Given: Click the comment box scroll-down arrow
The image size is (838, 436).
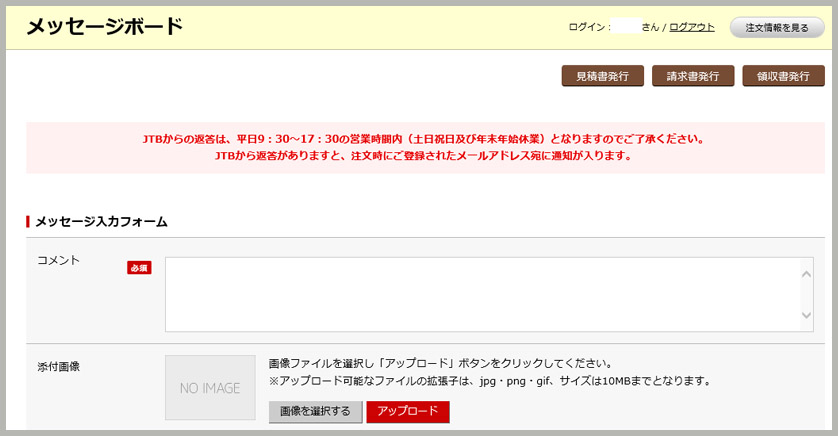Looking at the screenshot, I should pyautogui.click(x=807, y=316).
